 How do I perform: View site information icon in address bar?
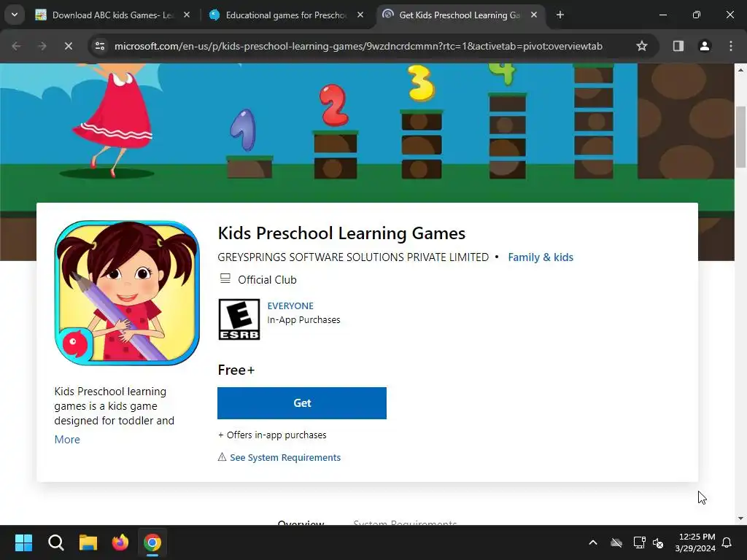click(x=100, y=46)
